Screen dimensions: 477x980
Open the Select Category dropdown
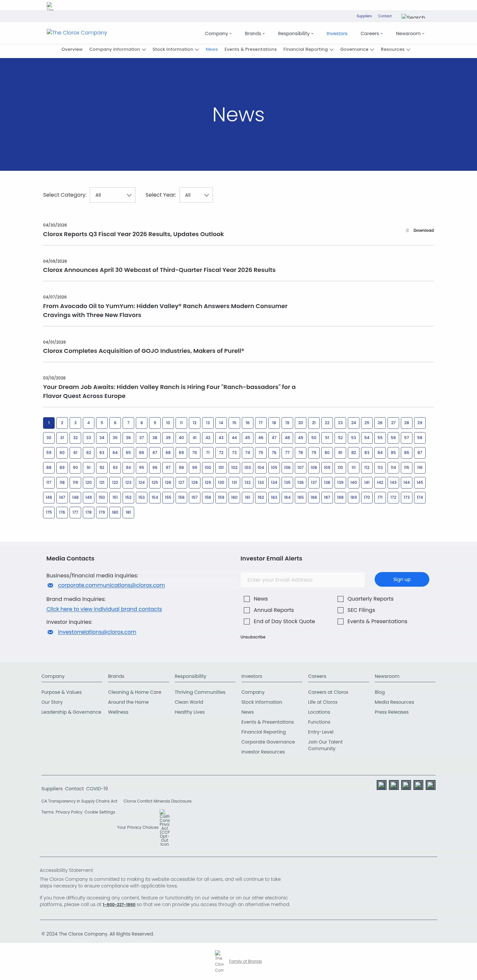tap(113, 195)
